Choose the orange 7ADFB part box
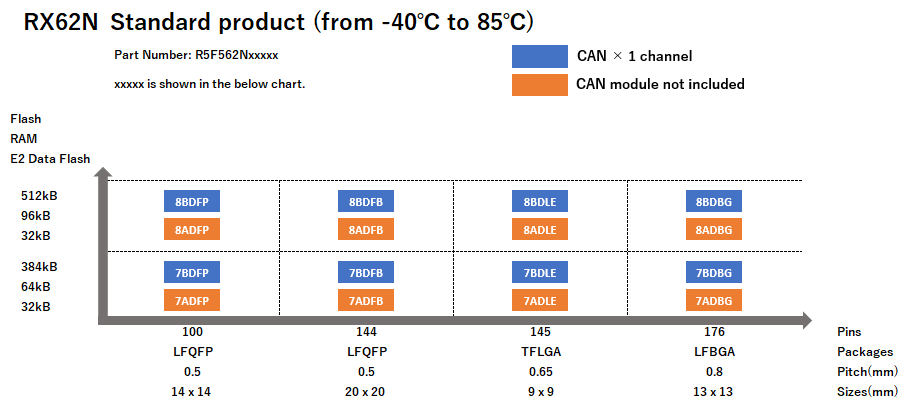The height and width of the screenshot is (407, 908). pos(366,300)
